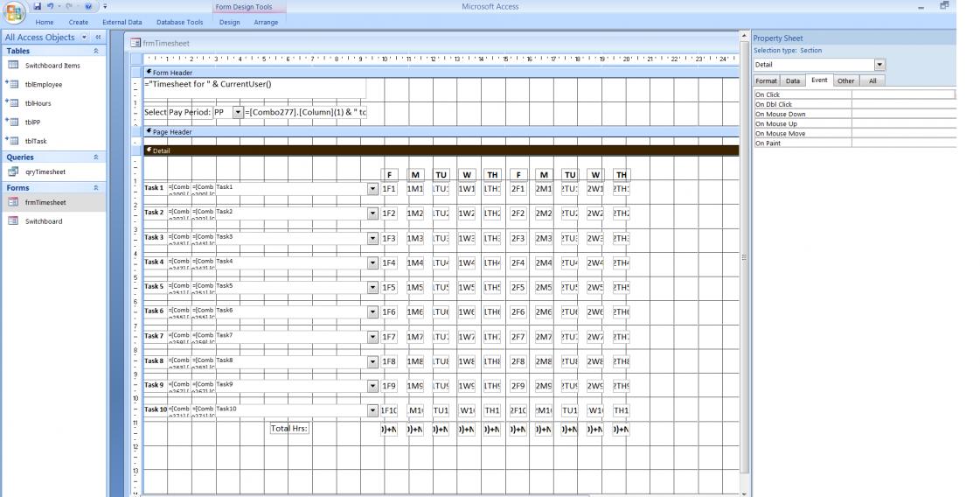The width and height of the screenshot is (980, 497).
Task: Select the 2M3 hours text box
Action: (x=544, y=238)
